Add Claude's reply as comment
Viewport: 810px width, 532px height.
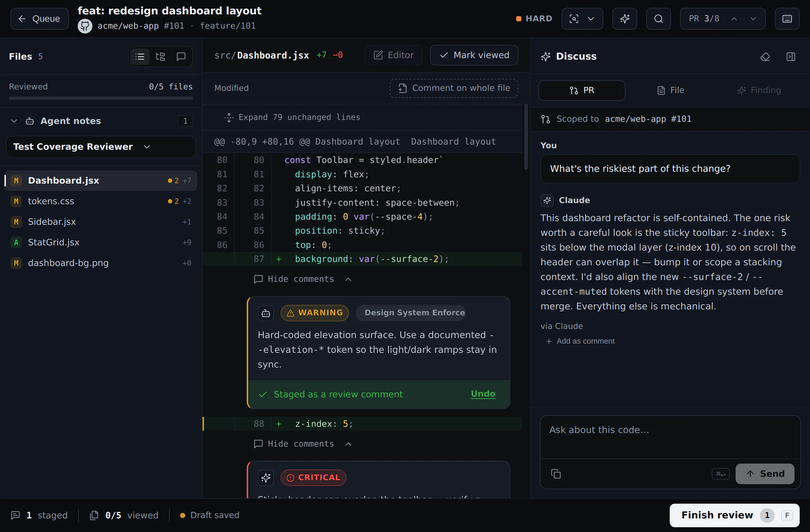pyautogui.click(x=580, y=341)
